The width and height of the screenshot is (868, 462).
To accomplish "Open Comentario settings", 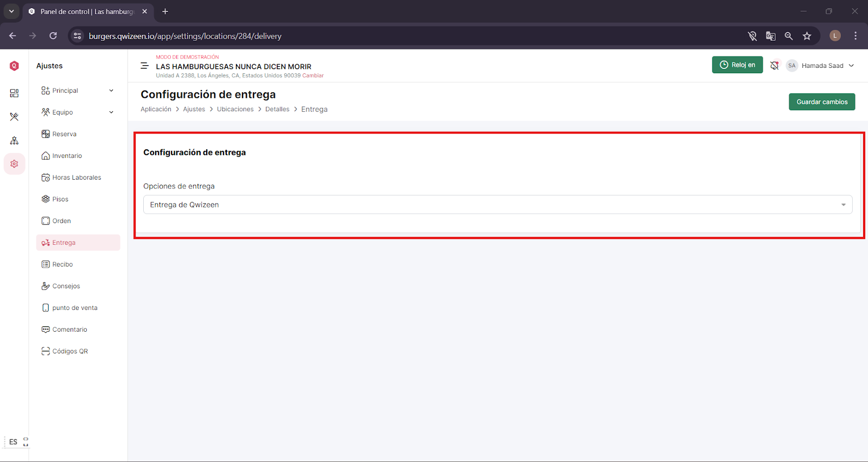I will click(x=78, y=330).
